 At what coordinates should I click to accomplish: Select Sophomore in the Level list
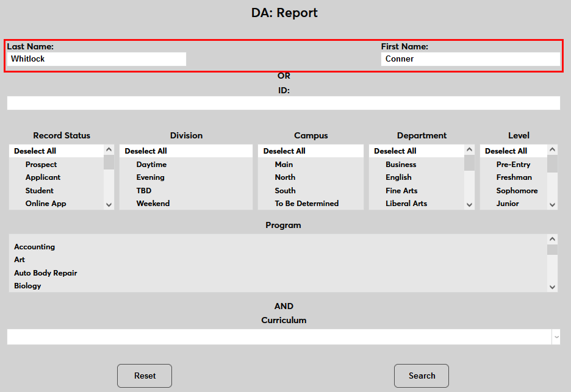coord(517,191)
